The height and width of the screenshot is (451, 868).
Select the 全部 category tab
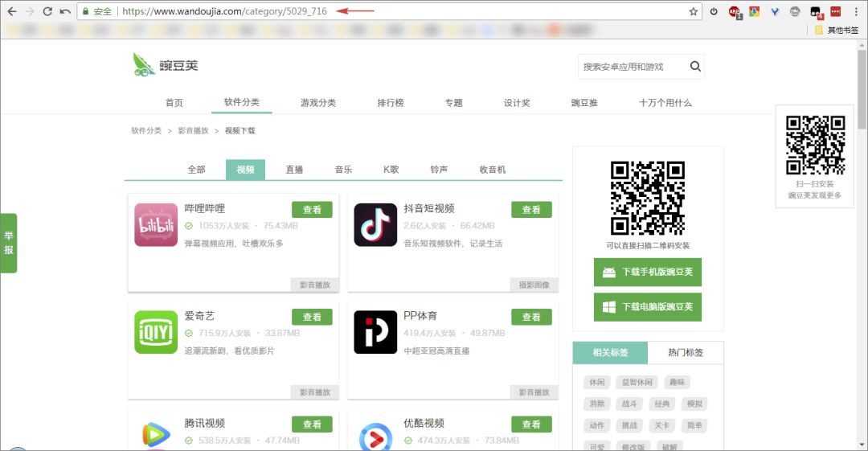[x=196, y=170]
